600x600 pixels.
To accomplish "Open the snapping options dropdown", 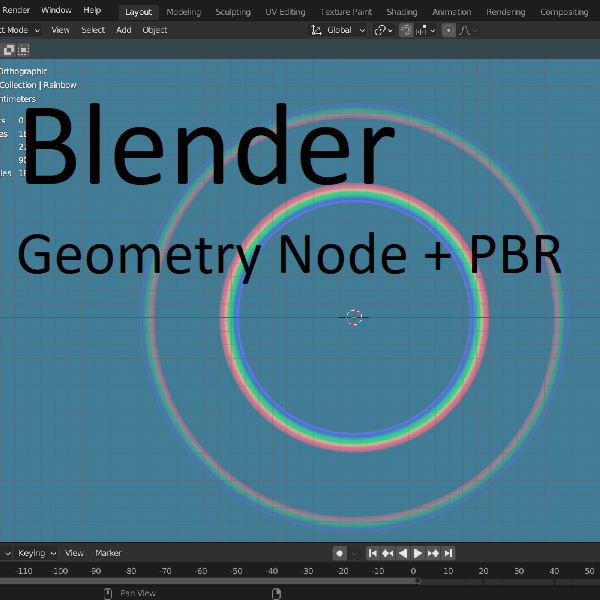I will (426, 30).
